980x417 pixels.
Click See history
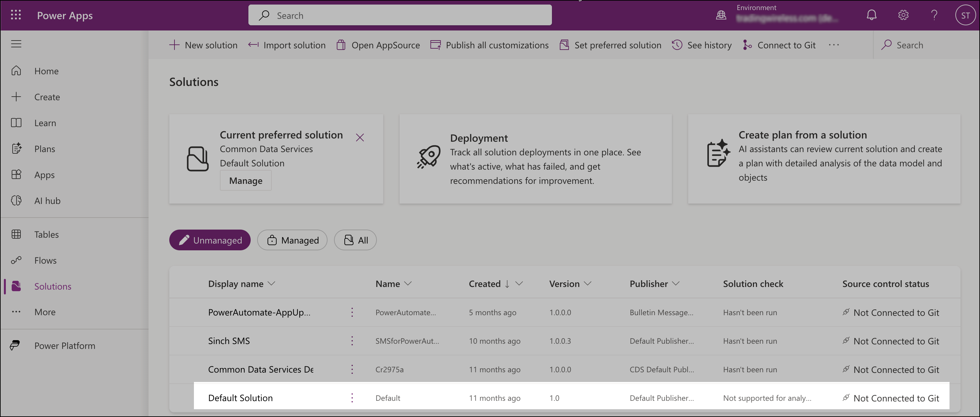tap(701, 45)
